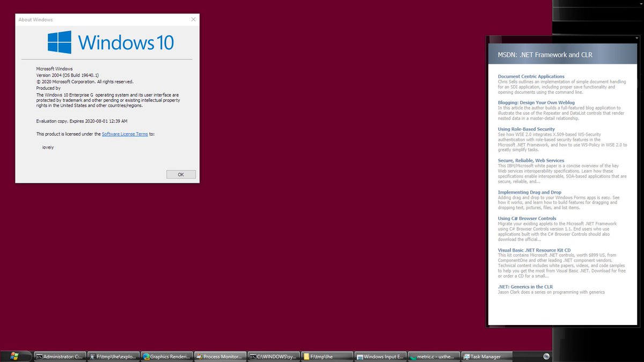This screenshot has height=362, width=644.
Task: Open the Implementing Drag and Drop article
Action: (529, 192)
